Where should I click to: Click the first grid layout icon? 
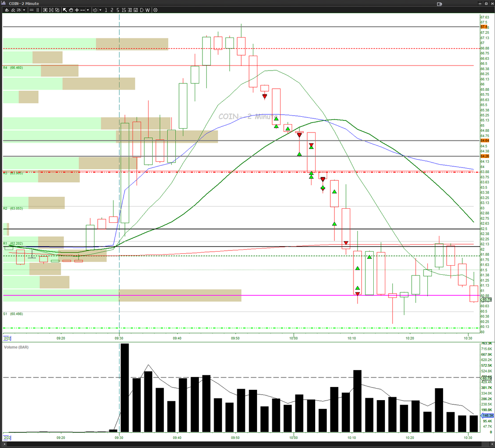point(45,10)
